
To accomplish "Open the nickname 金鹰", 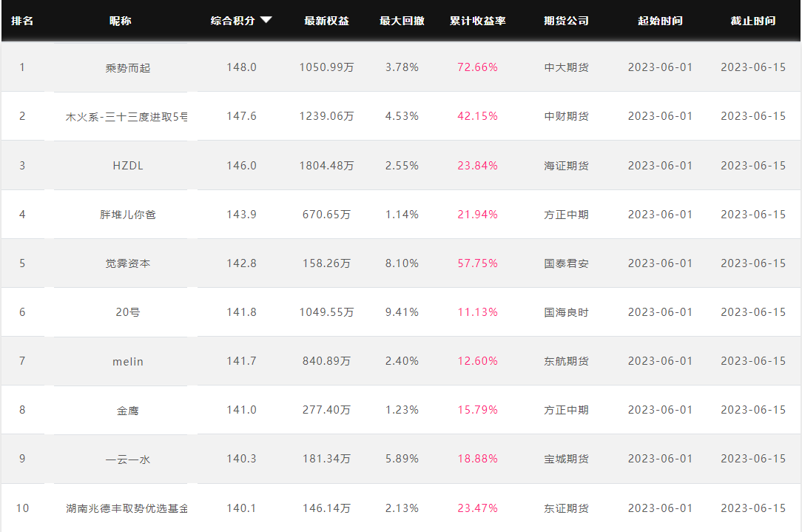I will pyautogui.click(x=128, y=411).
